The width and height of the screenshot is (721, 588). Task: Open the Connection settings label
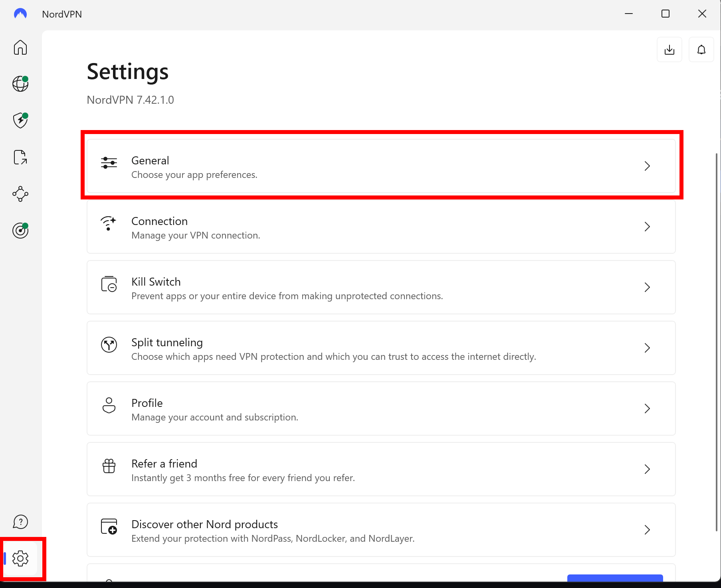pyautogui.click(x=159, y=221)
